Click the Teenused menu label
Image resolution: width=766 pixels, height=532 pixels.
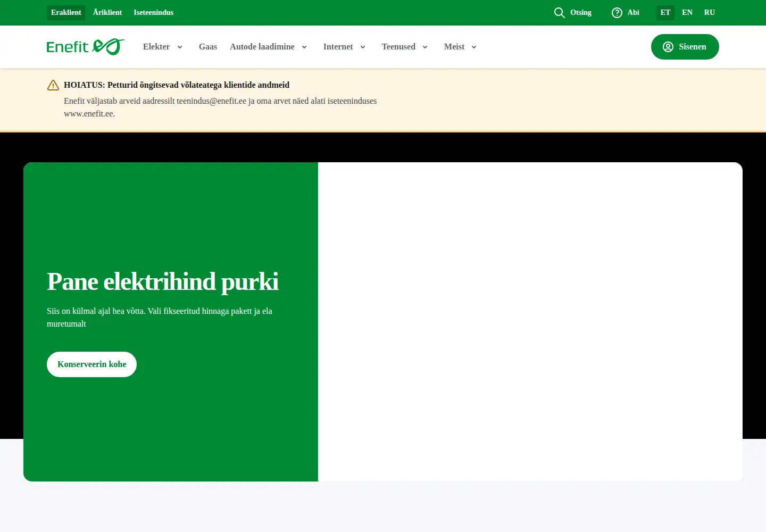398,47
